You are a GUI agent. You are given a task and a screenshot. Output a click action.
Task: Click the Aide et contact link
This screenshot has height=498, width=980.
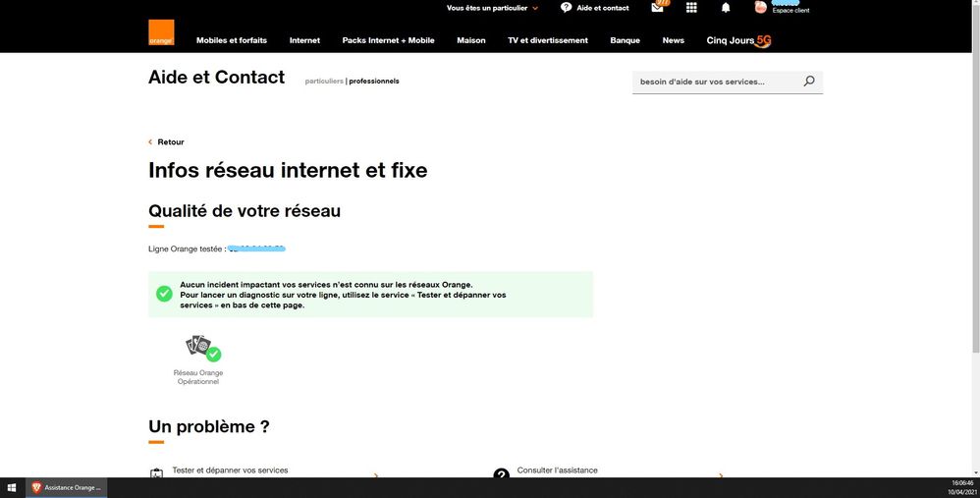pyautogui.click(x=603, y=8)
